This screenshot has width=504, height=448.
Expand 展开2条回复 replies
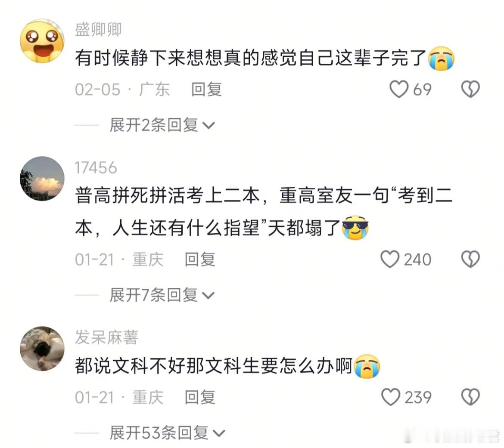[x=162, y=125]
